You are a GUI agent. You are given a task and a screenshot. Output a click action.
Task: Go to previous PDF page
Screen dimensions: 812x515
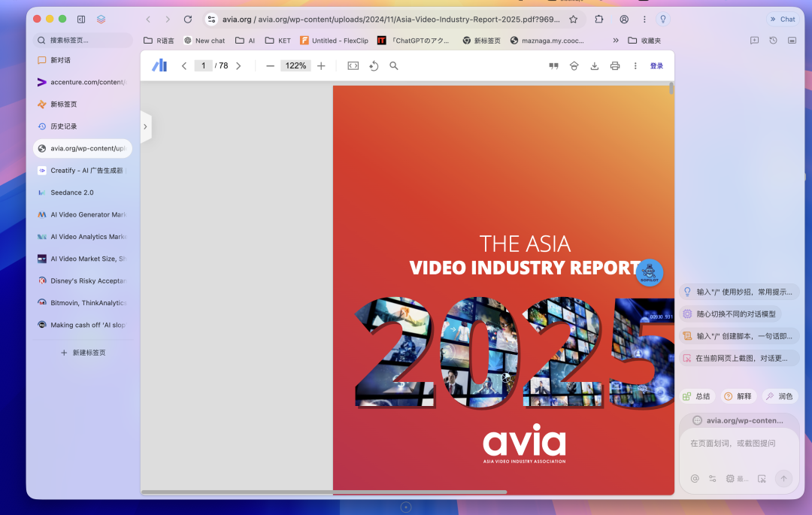tap(184, 65)
